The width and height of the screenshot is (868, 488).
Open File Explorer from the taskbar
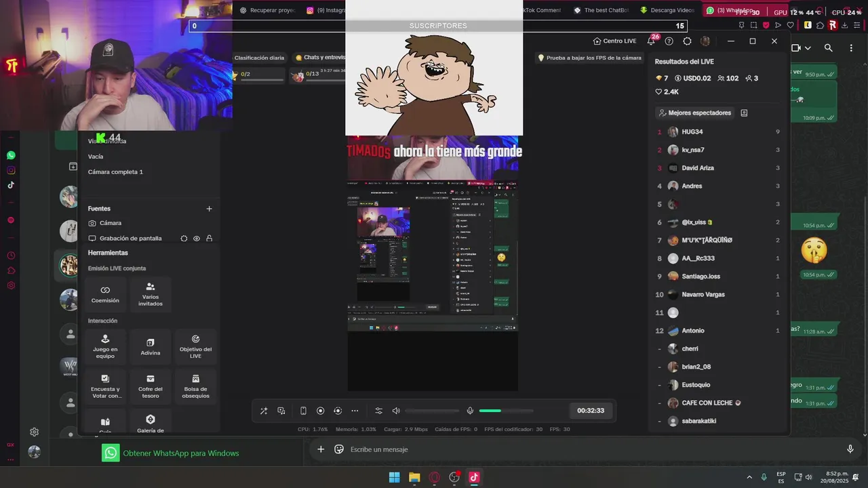click(x=414, y=477)
